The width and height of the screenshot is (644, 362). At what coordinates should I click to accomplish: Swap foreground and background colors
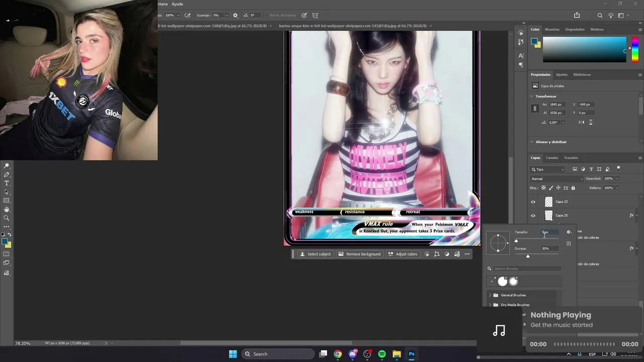coord(10,235)
